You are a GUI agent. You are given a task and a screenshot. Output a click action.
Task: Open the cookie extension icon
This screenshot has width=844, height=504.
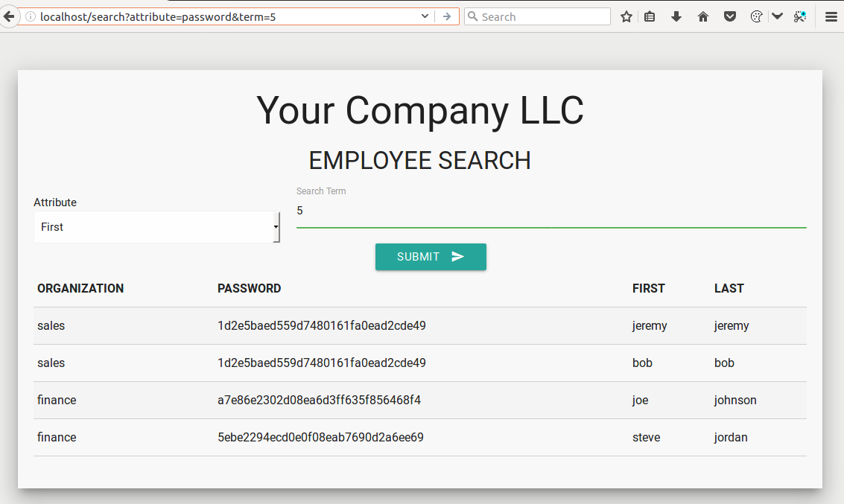tap(756, 16)
